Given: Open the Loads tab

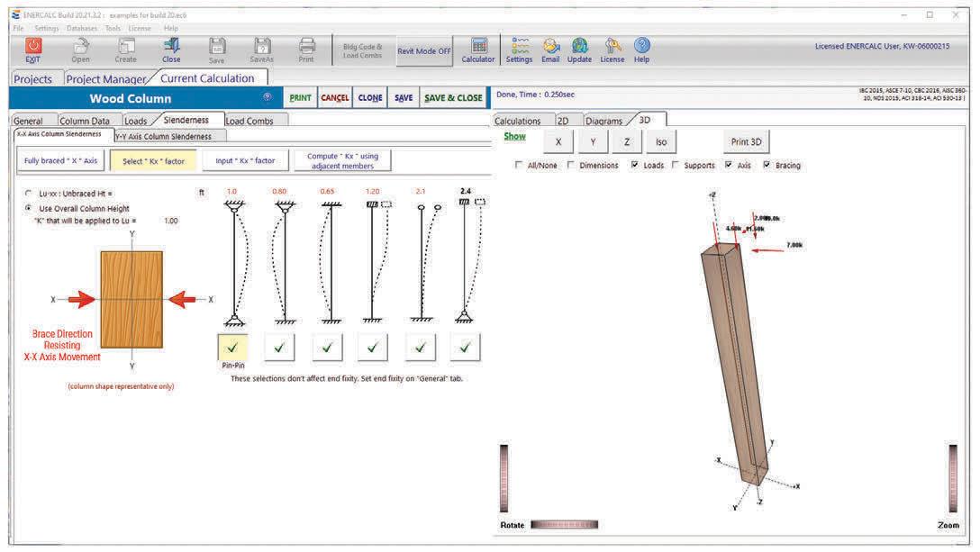Looking at the screenshot, I should (136, 121).
